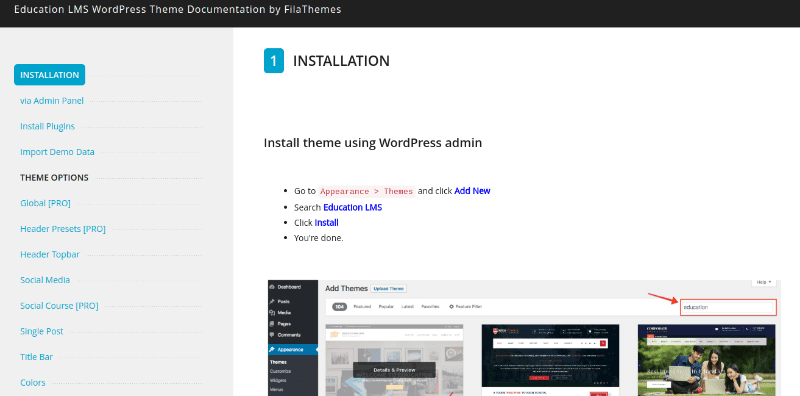Click Comments bubble icon in screenshot menu

tap(272, 335)
